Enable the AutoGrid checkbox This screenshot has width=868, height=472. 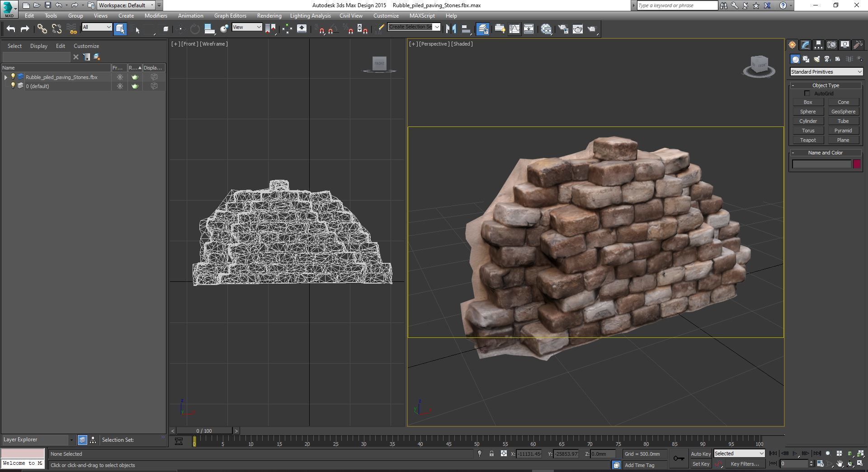(x=807, y=93)
